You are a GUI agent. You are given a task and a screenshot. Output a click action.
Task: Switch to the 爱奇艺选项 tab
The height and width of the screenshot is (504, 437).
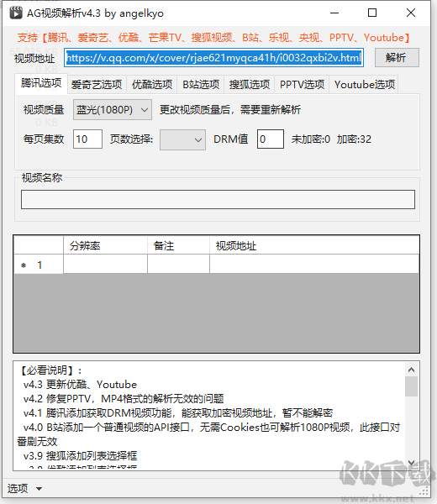[x=97, y=85]
